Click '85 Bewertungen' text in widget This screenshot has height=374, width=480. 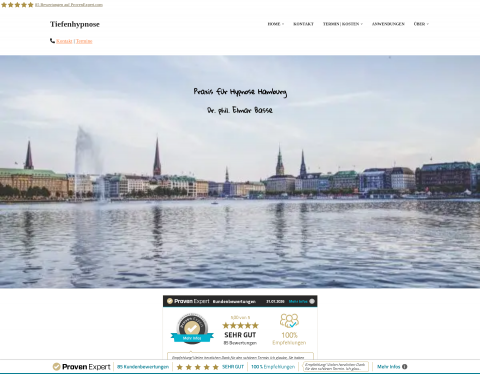(x=240, y=343)
